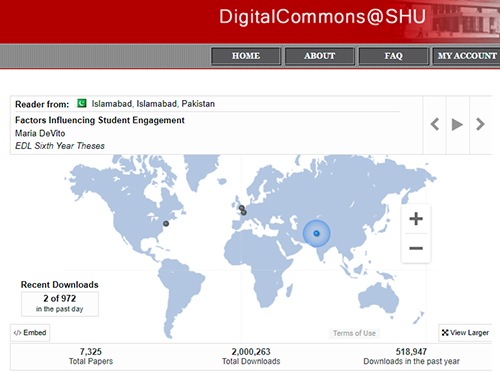Zoom in the map with plus button
500x375 pixels.
[x=416, y=219]
